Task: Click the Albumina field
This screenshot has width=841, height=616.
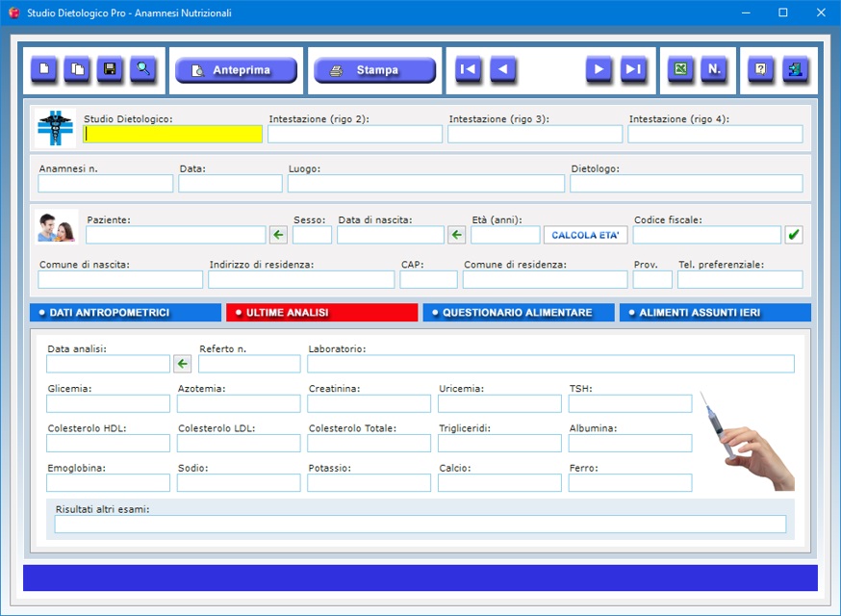Action: (630, 443)
